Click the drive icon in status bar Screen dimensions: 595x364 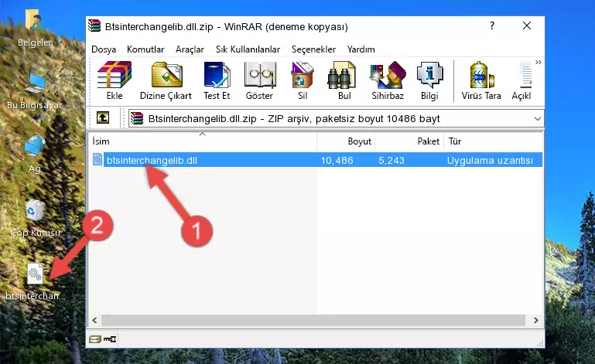[x=95, y=339]
